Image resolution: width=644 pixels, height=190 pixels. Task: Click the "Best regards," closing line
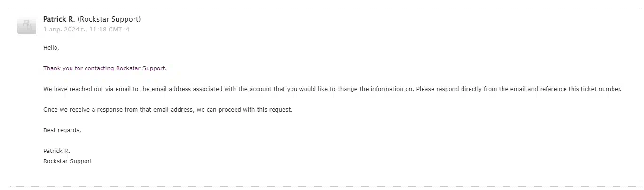tap(62, 130)
